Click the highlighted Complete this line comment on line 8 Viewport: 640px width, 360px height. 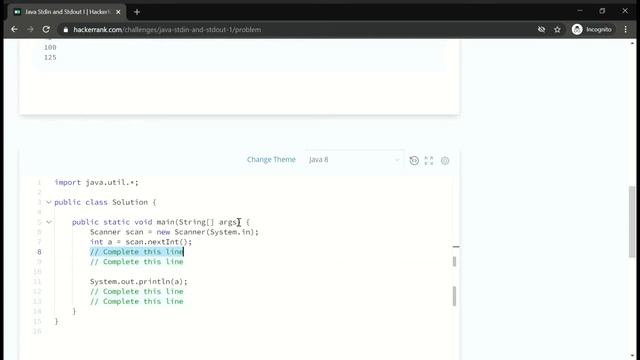pyautogui.click(x=137, y=252)
